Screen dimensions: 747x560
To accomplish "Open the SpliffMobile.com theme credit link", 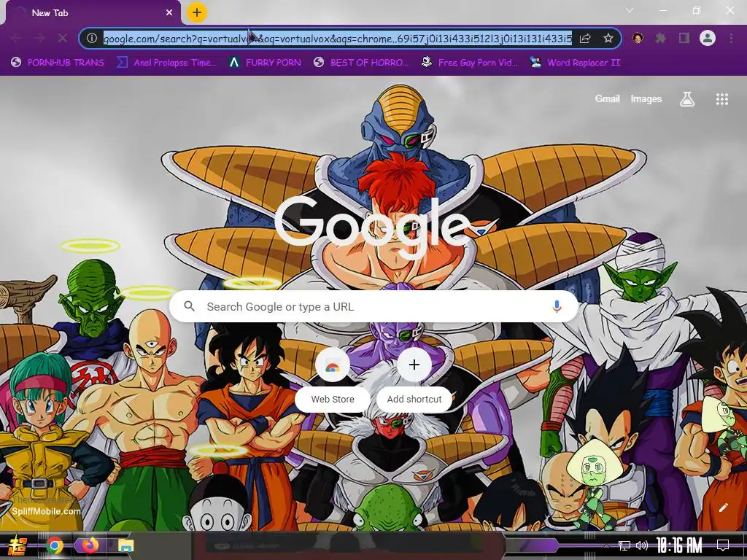I will (46, 511).
